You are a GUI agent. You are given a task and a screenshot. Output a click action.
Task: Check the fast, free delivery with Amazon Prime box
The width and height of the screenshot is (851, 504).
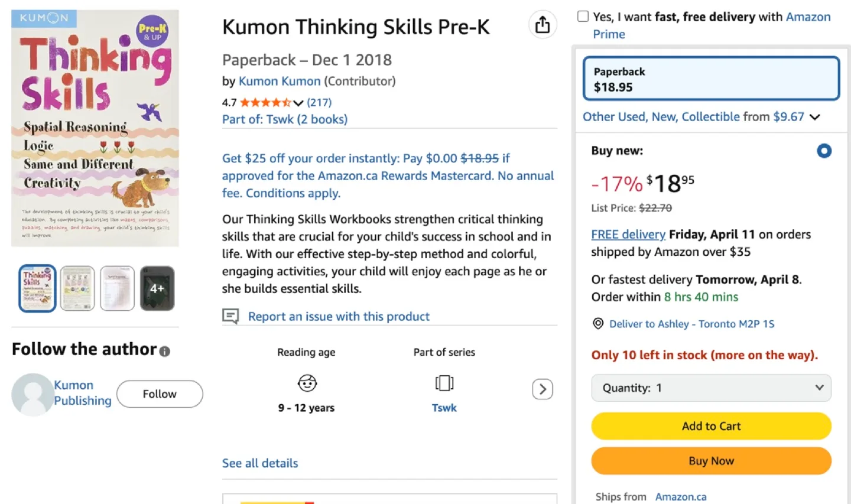coord(583,16)
